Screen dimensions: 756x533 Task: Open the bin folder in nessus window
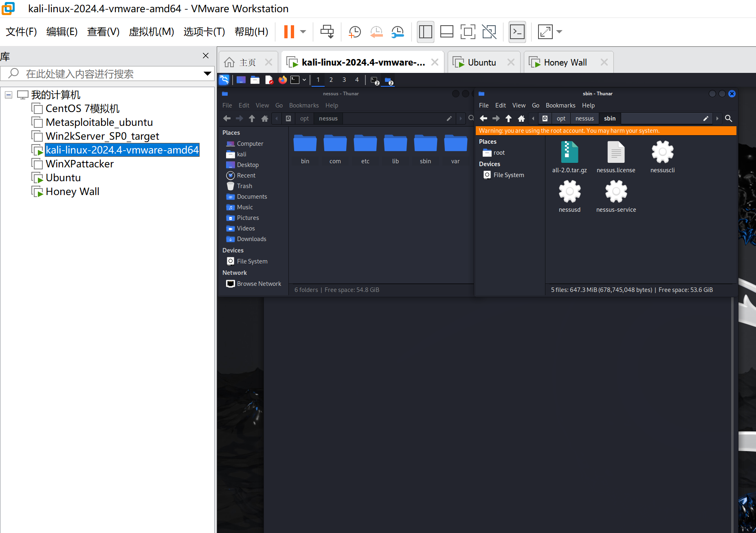pyautogui.click(x=305, y=149)
